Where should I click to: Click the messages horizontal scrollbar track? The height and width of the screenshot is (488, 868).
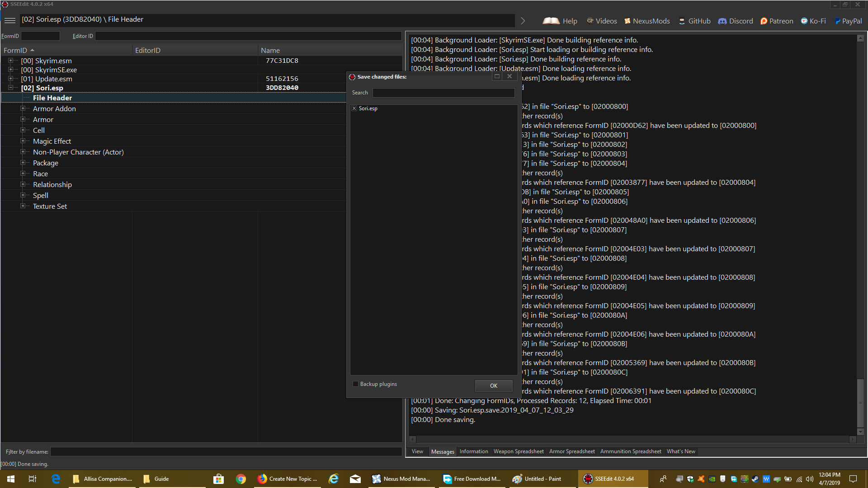click(x=632, y=439)
